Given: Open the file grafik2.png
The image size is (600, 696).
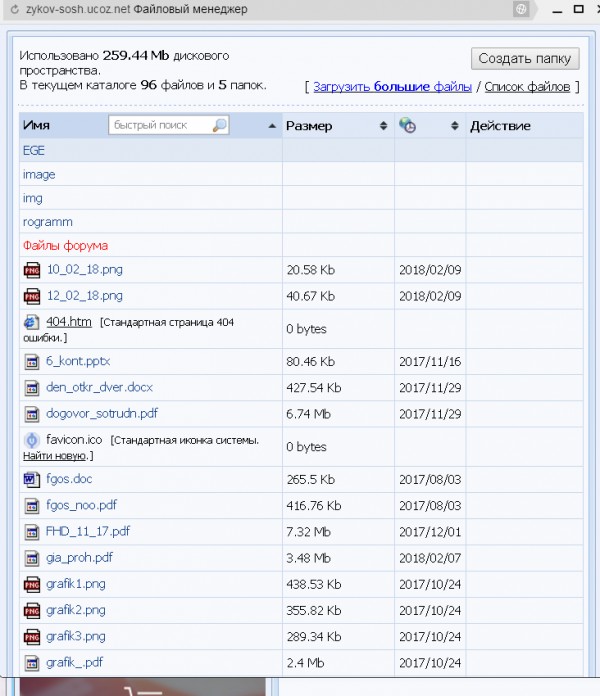Looking at the screenshot, I should point(76,610).
